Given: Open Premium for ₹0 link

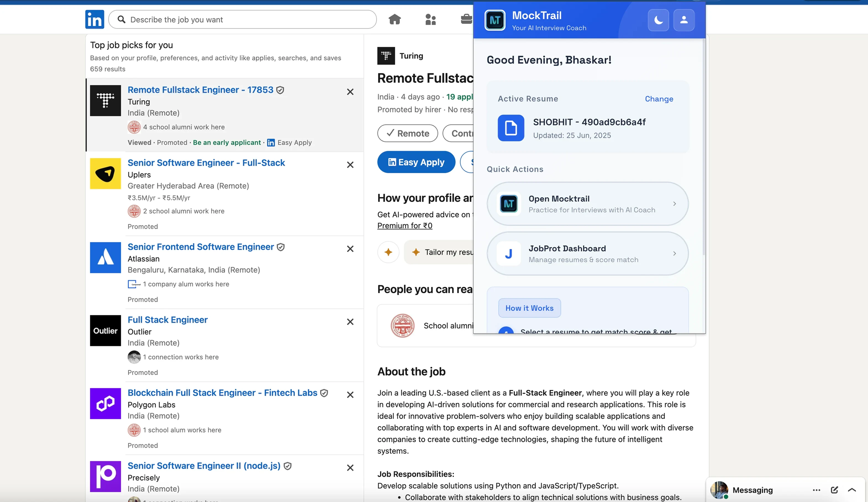Looking at the screenshot, I should point(405,226).
